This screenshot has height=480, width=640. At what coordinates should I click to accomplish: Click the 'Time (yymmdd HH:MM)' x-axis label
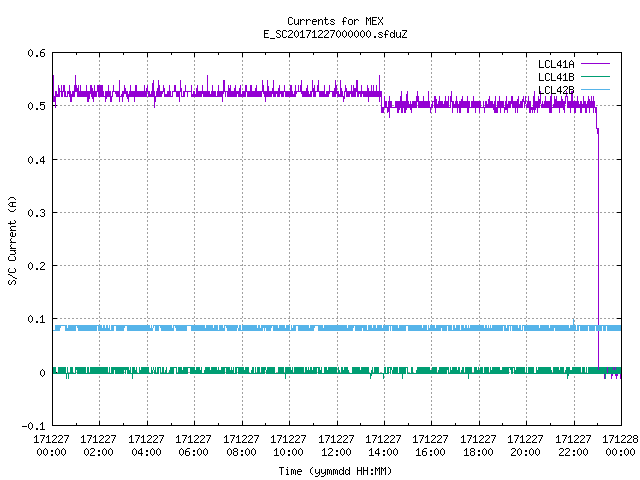coord(335,471)
